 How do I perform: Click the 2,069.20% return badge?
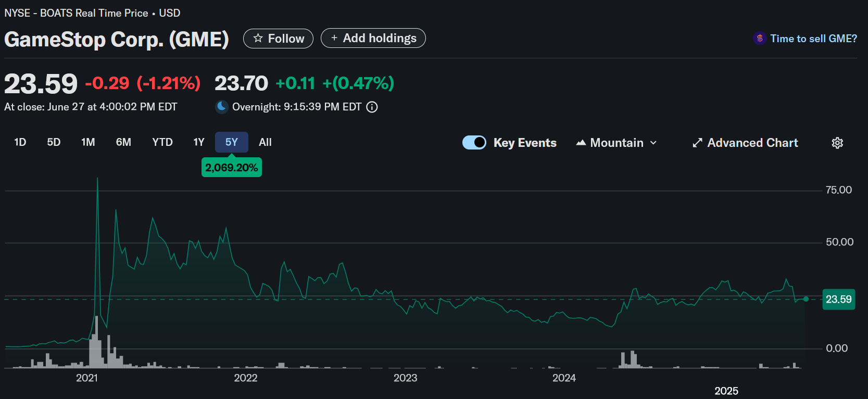232,168
